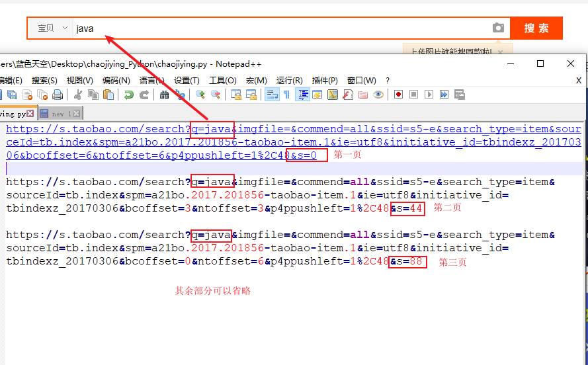This screenshot has height=365, width=588.
Task: Open the 工具(O) menu
Action: pyautogui.click(x=223, y=81)
